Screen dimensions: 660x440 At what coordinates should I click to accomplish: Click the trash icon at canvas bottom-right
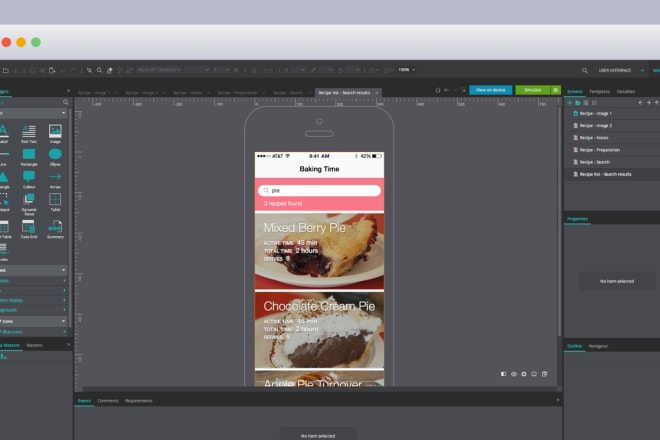pyautogui.click(x=545, y=374)
